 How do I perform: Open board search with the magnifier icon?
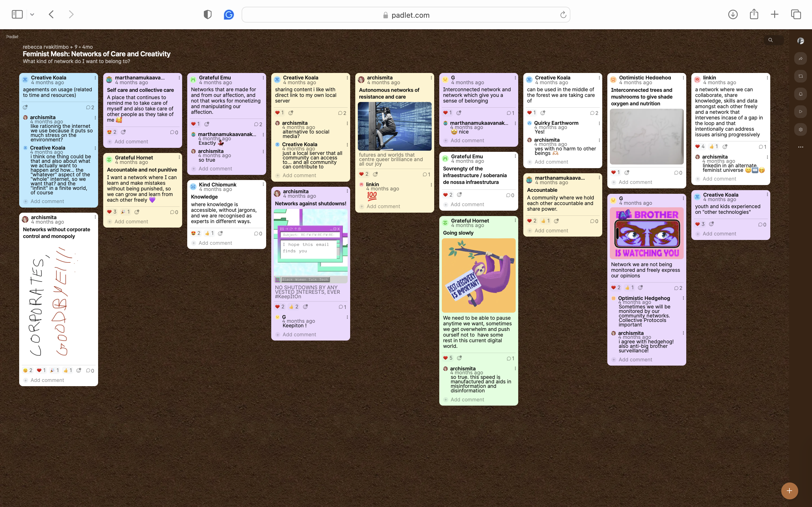771,40
